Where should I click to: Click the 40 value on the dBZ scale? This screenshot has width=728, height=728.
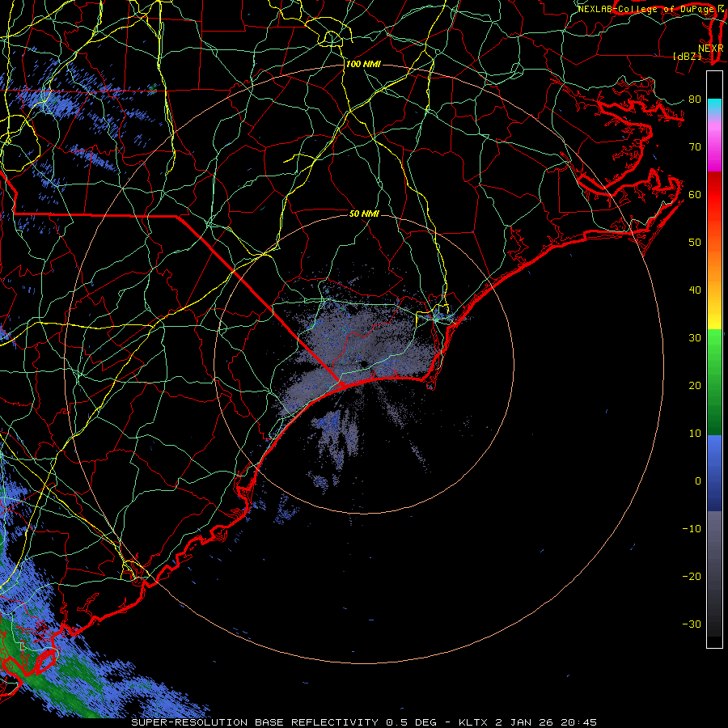pyautogui.click(x=695, y=290)
